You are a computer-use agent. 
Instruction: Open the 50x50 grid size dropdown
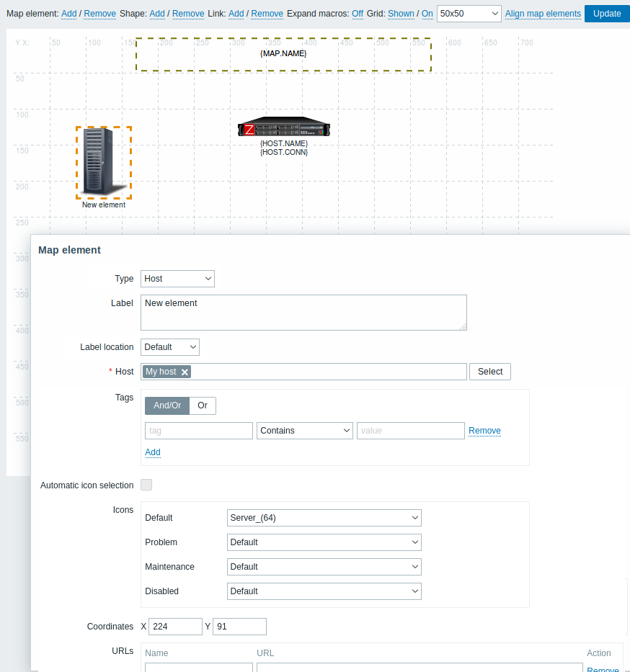coord(469,14)
